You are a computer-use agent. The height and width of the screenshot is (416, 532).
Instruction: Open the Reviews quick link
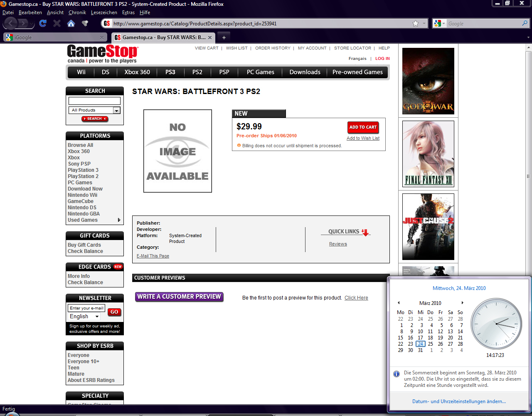pyautogui.click(x=338, y=244)
